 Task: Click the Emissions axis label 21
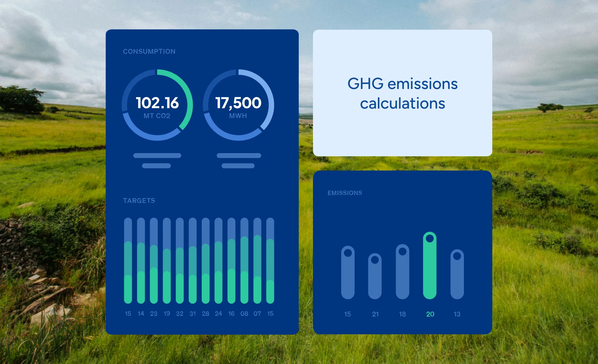(x=375, y=314)
